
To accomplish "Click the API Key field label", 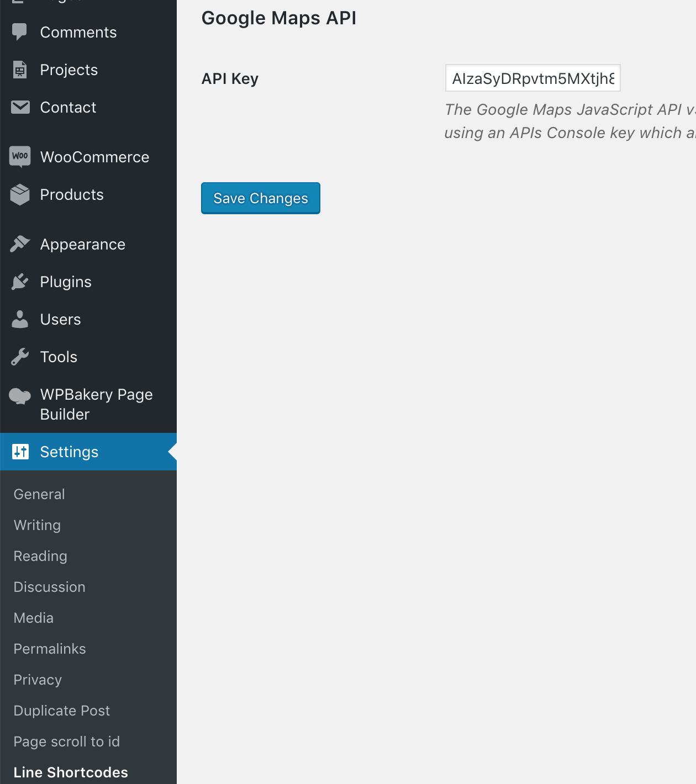I will pos(230,79).
